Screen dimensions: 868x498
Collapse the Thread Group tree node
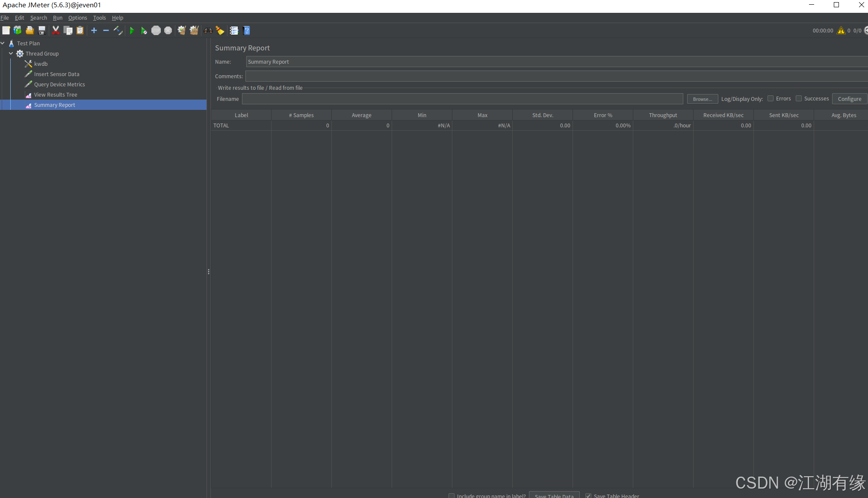(x=11, y=53)
